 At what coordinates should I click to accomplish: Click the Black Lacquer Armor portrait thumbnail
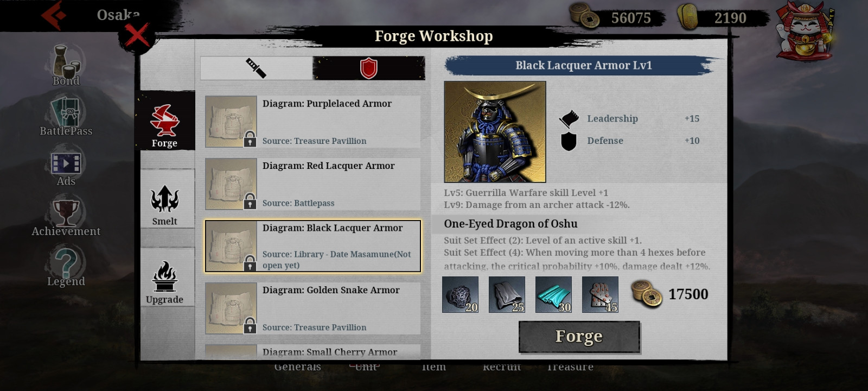point(495,132)
